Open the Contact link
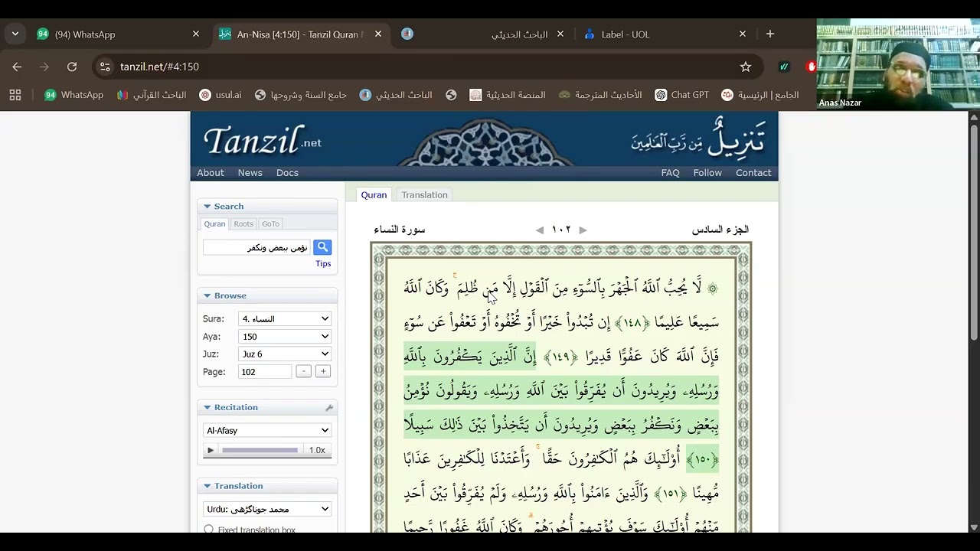The image size is (980, 551). pos(753,173)
